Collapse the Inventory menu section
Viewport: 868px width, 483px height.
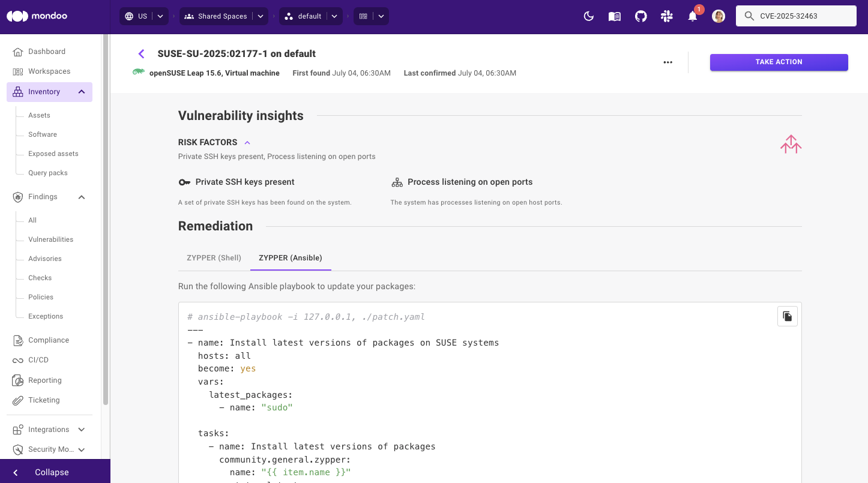pyautogui.click(x=82, y=92)
